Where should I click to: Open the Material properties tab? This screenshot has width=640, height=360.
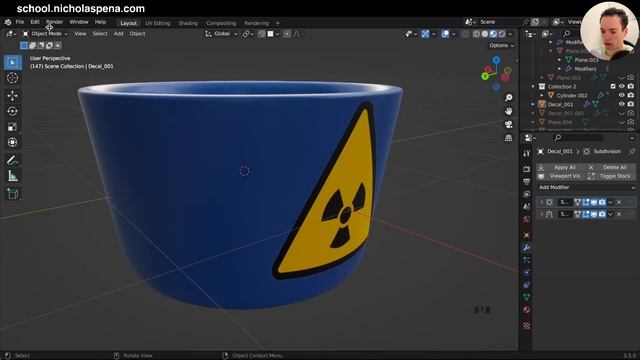[x=527, y=310]
